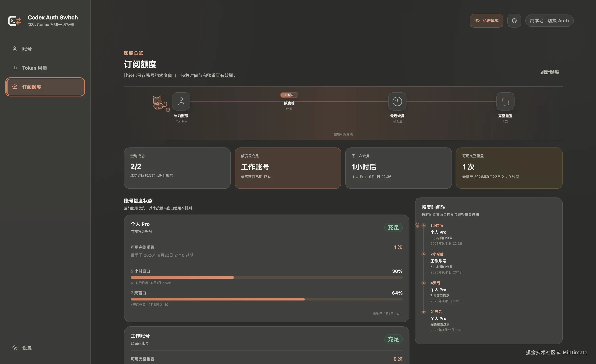Open the GitHub icon button
The height and width of the screenshot is (364, 596).
coord(514,21)
